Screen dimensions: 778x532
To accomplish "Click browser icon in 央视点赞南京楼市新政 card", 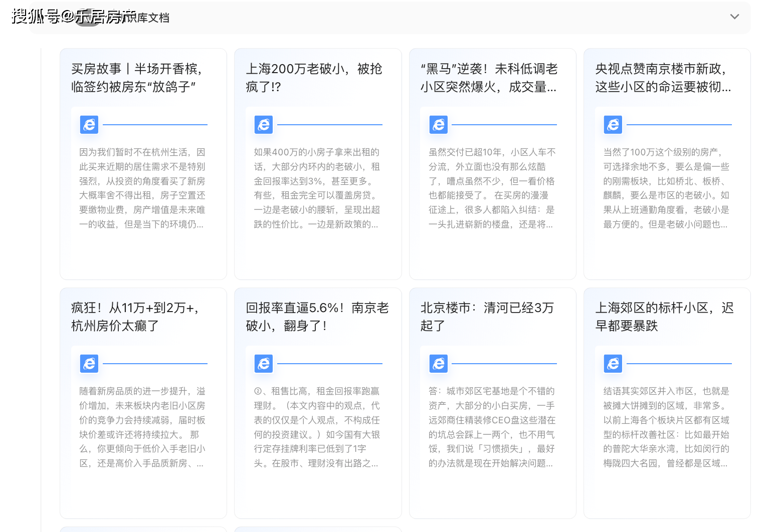I will click(x=613, y=125).
